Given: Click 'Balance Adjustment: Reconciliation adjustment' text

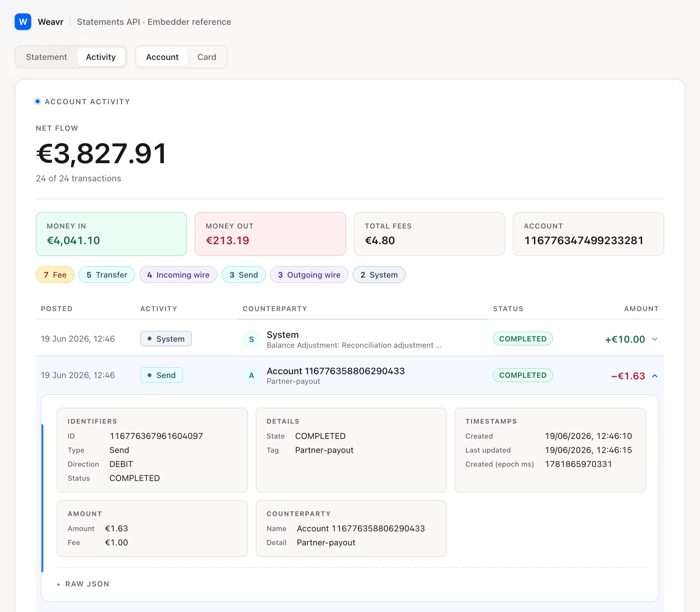Looking at the screenshot, I should point(354,345).
